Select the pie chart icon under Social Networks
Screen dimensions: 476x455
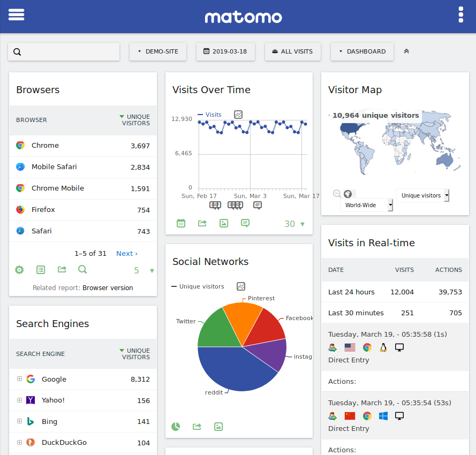[x=176, y=427]
